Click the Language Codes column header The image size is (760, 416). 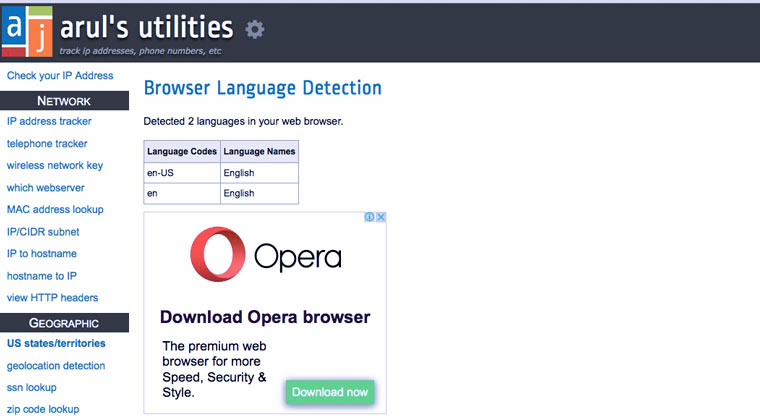coord(182,151)
